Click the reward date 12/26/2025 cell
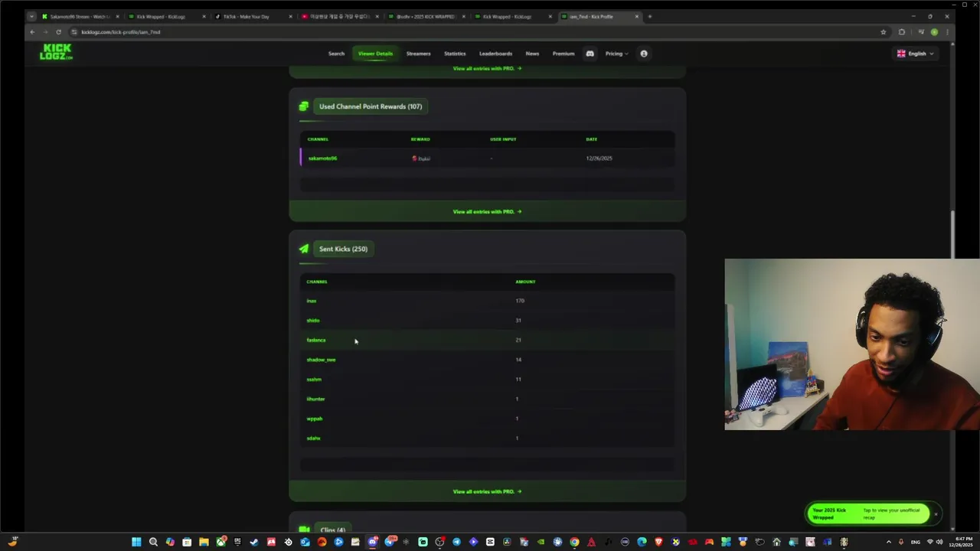This screenshot has height=551, width=980. (599, 158)
